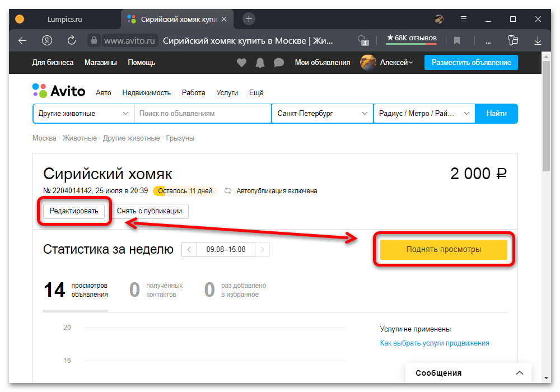Focus the Поиск по объявлениям search field
Viewport: 560px width, 392px height.
tap(203, 114)
